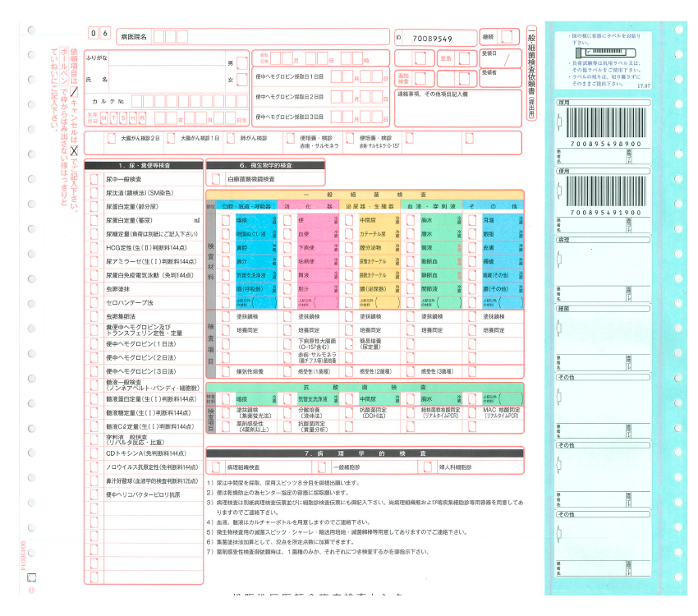
Task: Check the 白癬菌類顕微鏡検査 box
Action: 216,179
